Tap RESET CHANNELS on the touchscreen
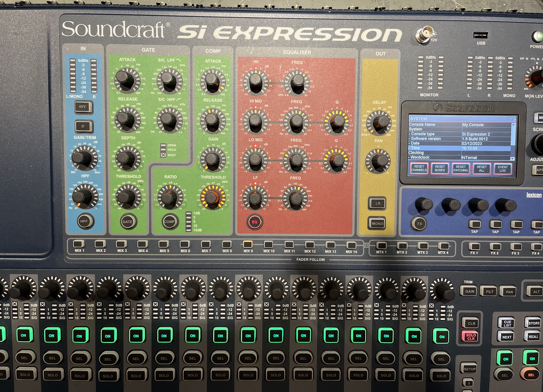Viewport: 543px width, 392px height. pyautogui.click(x=419, y=169)
